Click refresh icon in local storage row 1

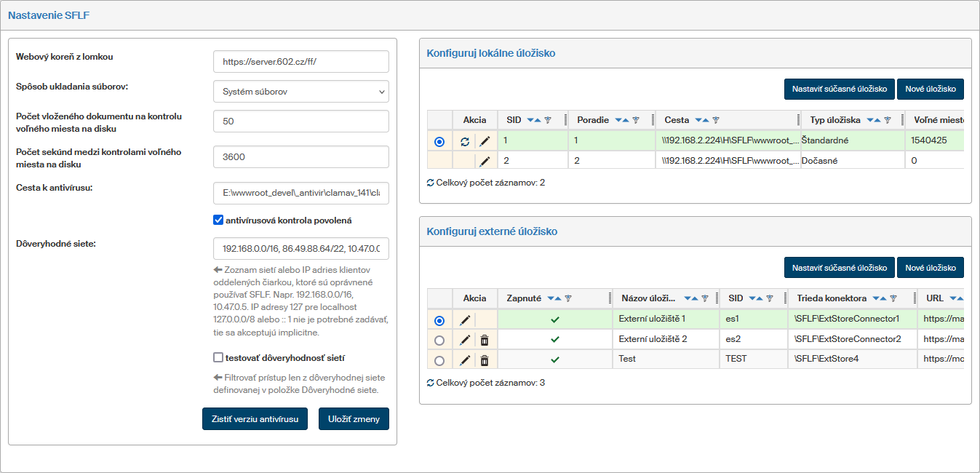pyautogui.click(x=465, y=141)
